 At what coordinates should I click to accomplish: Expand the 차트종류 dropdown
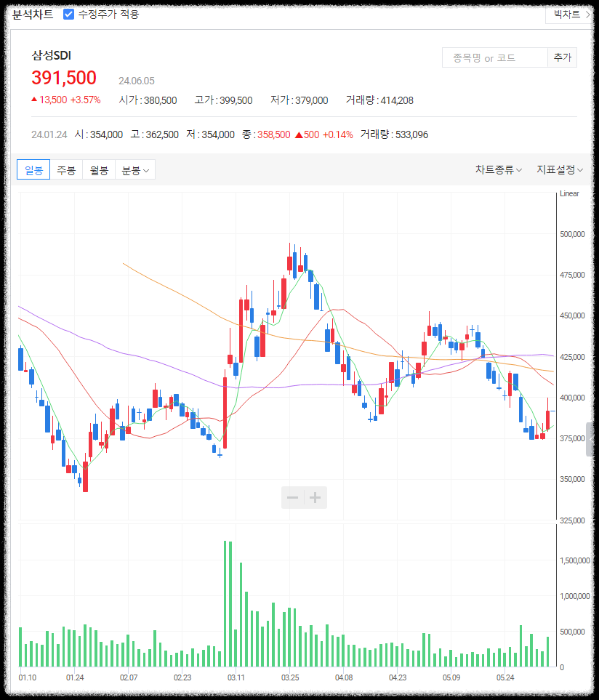[x=498, y=169]
